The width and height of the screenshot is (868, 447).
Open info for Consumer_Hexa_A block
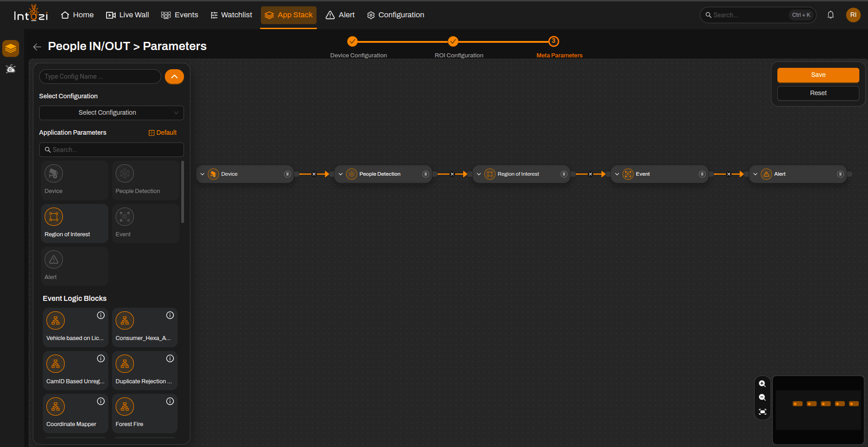point(170,315)
